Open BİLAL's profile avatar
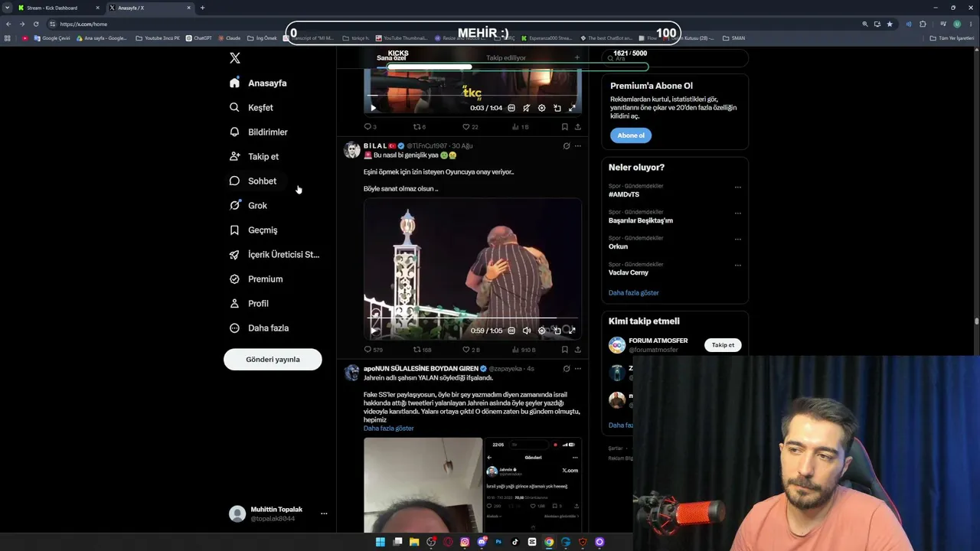Screen dimensions: 980x551 (352, 150)
